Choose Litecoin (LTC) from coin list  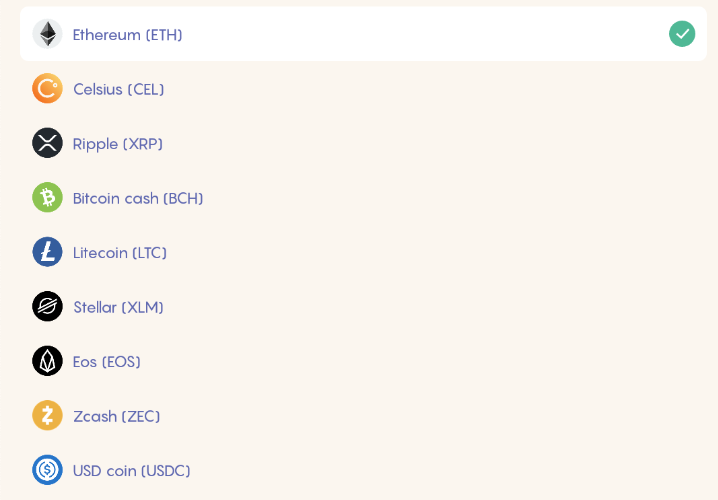click(x=120, y=253)
